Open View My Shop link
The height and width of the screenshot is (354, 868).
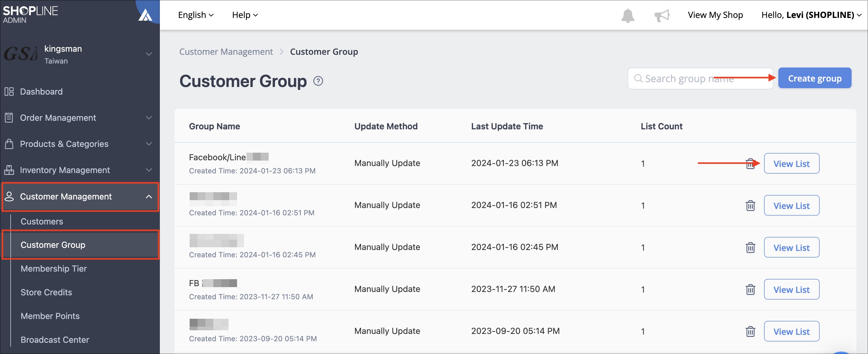pos(715,15)
